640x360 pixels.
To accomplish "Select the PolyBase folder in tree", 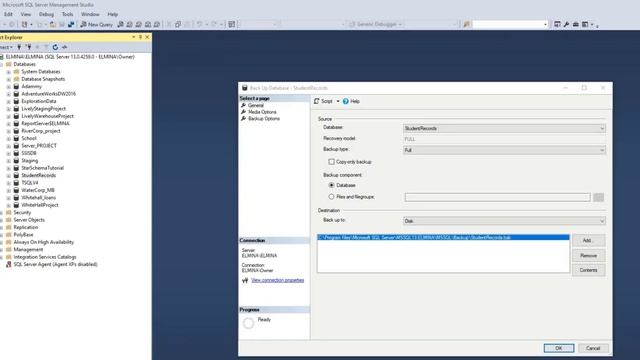I will pos(23,235).
